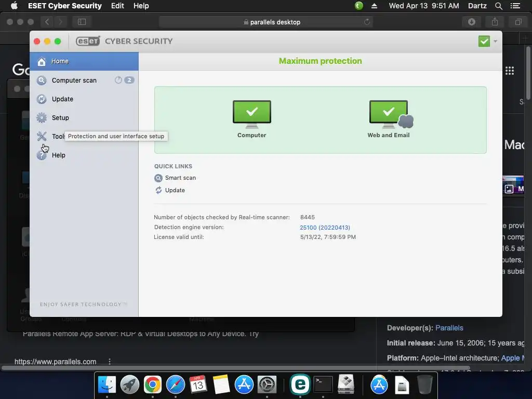Click the eject icon in menu bar
This screenshot has height=399, width=532.
[x=374, y=6]
